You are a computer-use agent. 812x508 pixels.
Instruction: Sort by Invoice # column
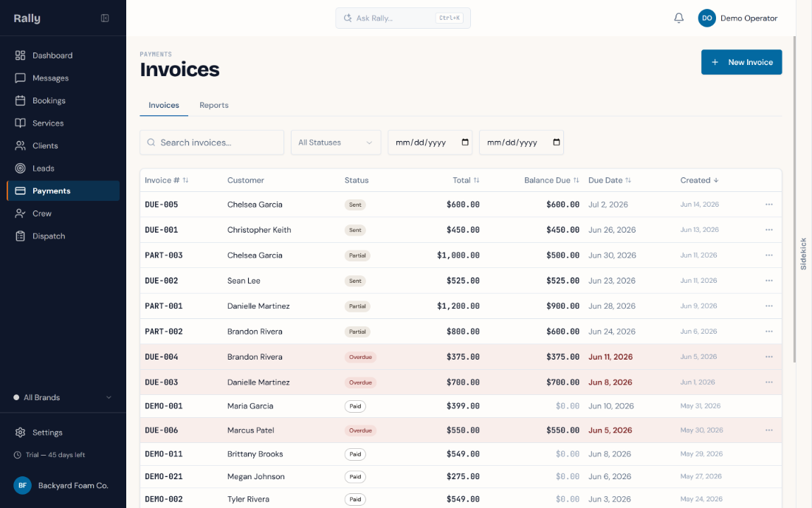click(x=166, y=180)
